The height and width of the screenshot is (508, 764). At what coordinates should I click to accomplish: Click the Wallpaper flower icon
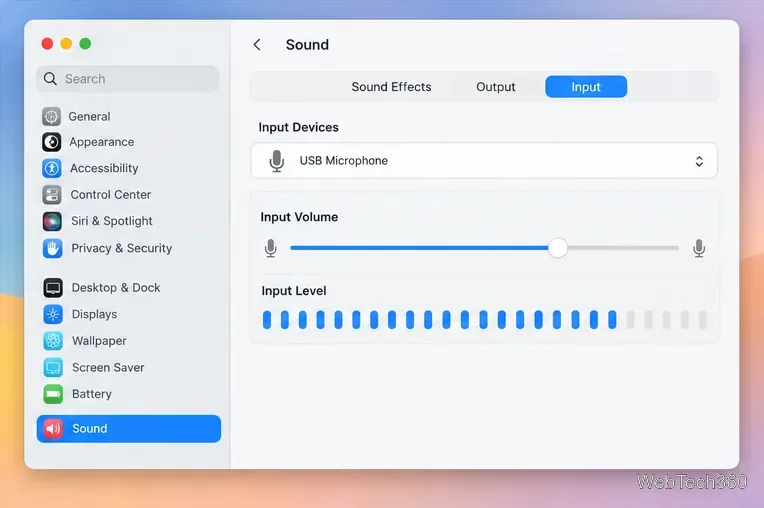[53, 341]
